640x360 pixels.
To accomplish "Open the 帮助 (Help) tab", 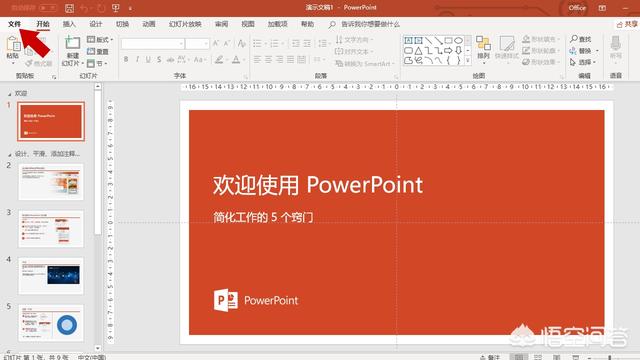I will coord(307,24).
